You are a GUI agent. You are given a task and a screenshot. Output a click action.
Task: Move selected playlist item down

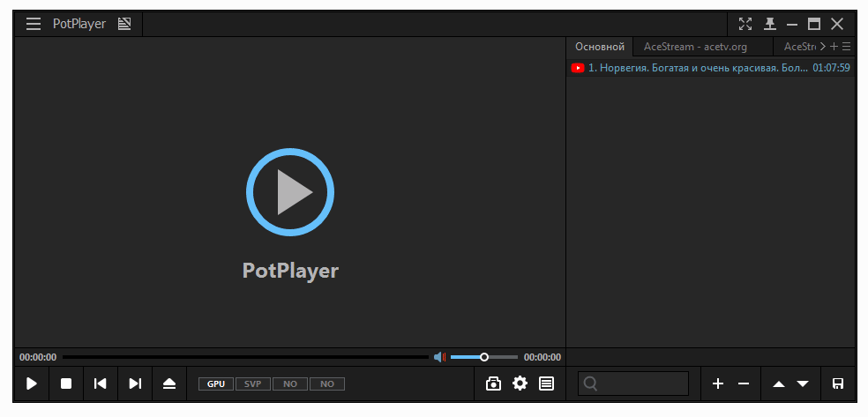click(x=803, y=383)
